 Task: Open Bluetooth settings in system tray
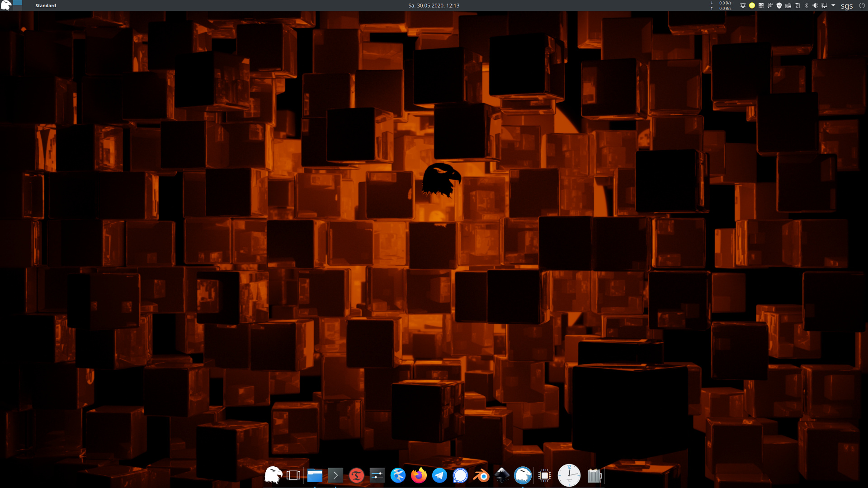[806, 5]
